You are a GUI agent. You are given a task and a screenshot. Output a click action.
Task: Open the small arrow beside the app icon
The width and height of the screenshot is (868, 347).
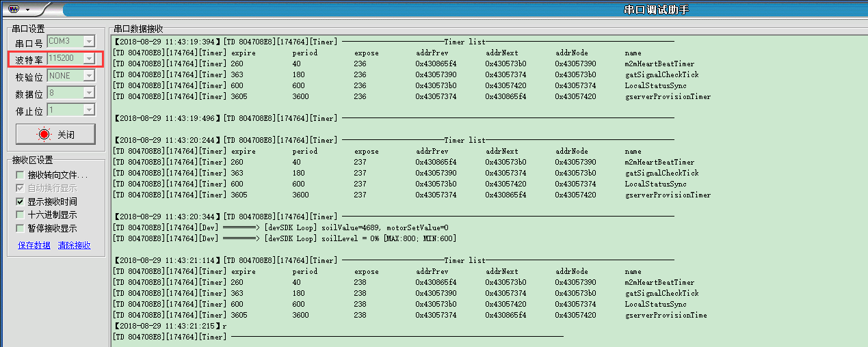[27, 10]
